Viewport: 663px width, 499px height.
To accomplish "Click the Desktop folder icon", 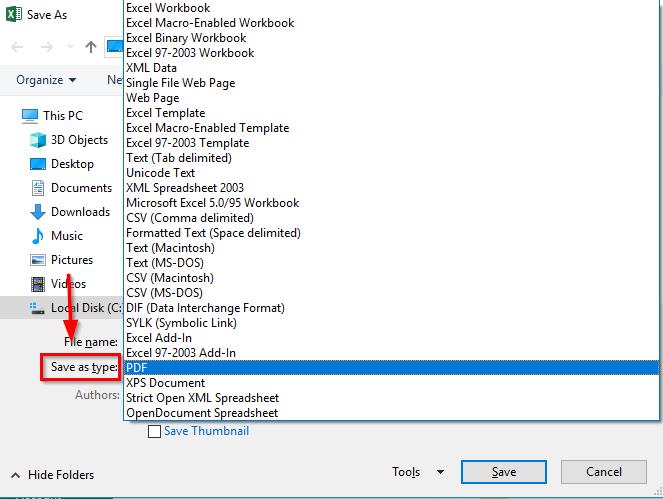I will [38, 164].
